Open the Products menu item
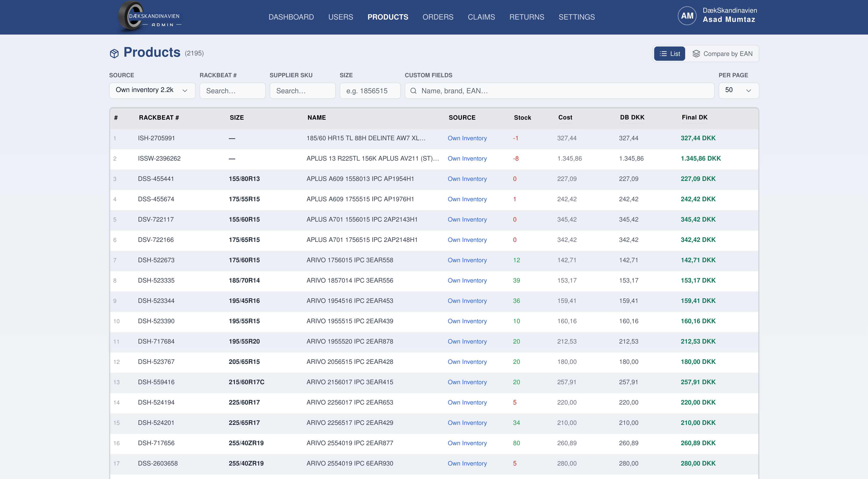868x479 pixels. coord(388,17)
